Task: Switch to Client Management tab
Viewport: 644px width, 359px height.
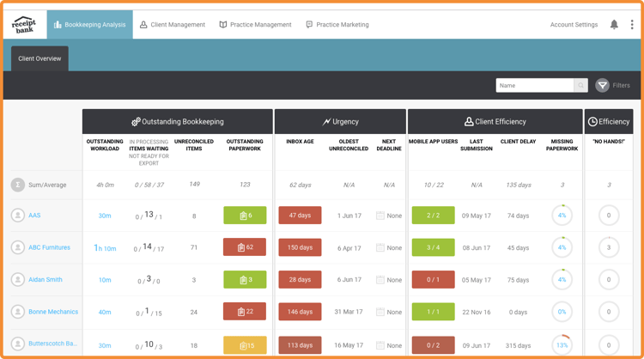Action: point(173,25)
